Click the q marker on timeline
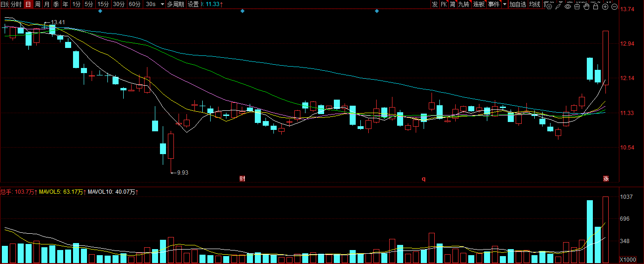 click(424, 178)
